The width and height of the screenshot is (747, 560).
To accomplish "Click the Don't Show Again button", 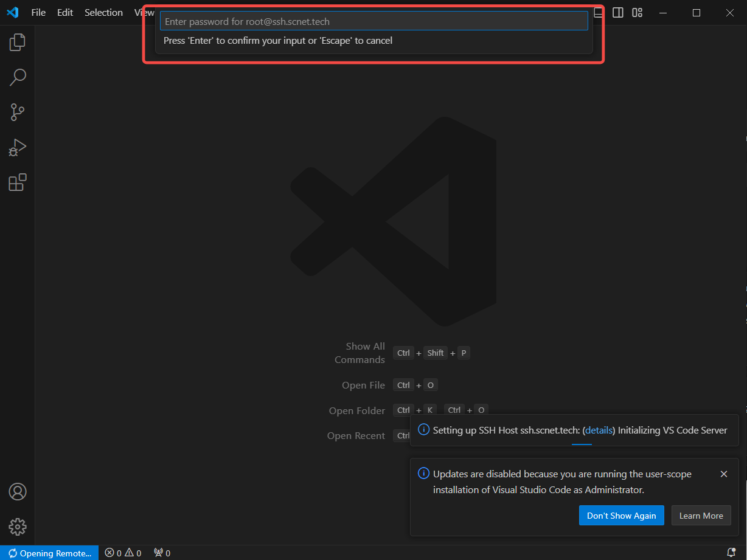I will (x=621, y=515).
